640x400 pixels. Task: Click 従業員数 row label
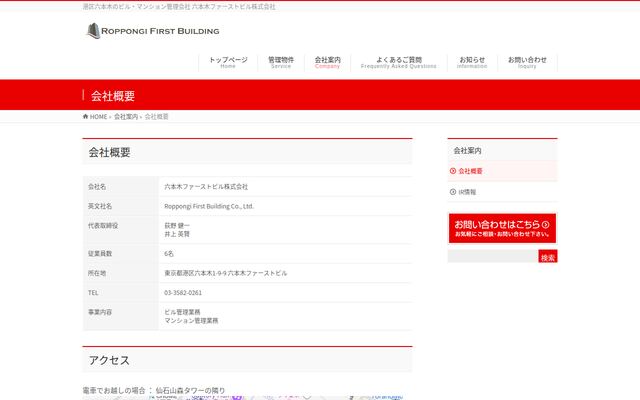click(100, 253)
